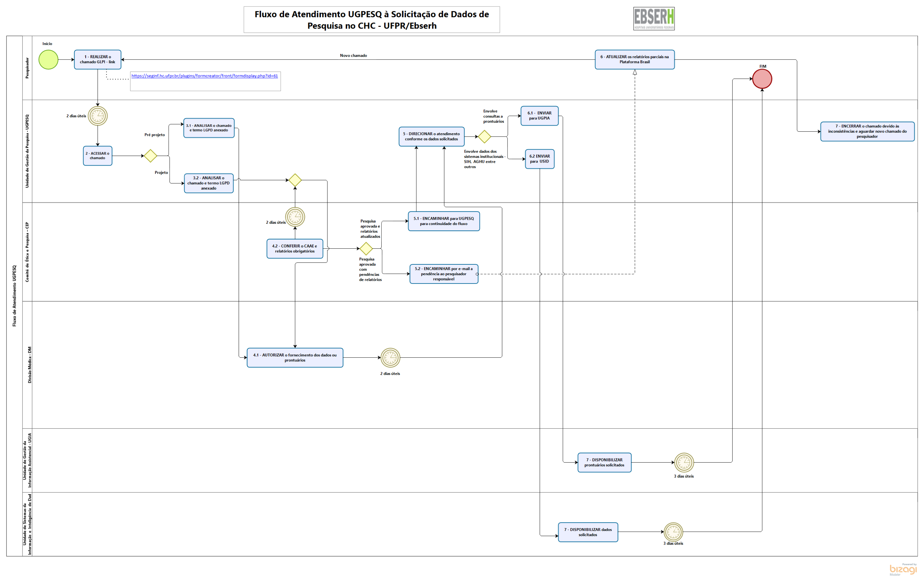Viewport: 924px width, 586px height.
Task: Click the red FIM end event circle
Action: 762,79
